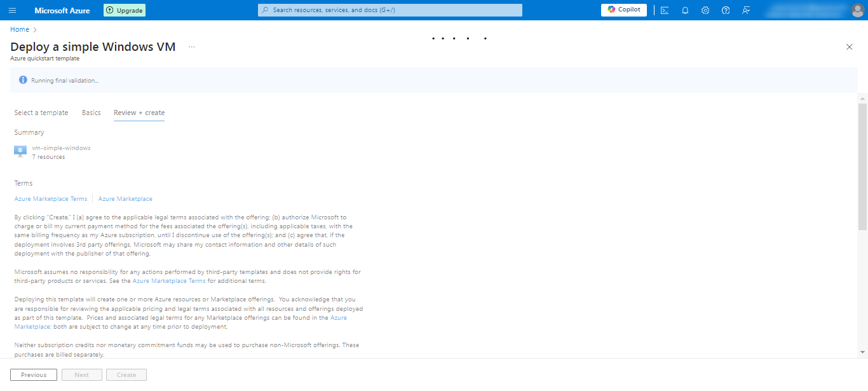
Task: Click the Create button
Action: pyautogui.click(x=126, y=375)
